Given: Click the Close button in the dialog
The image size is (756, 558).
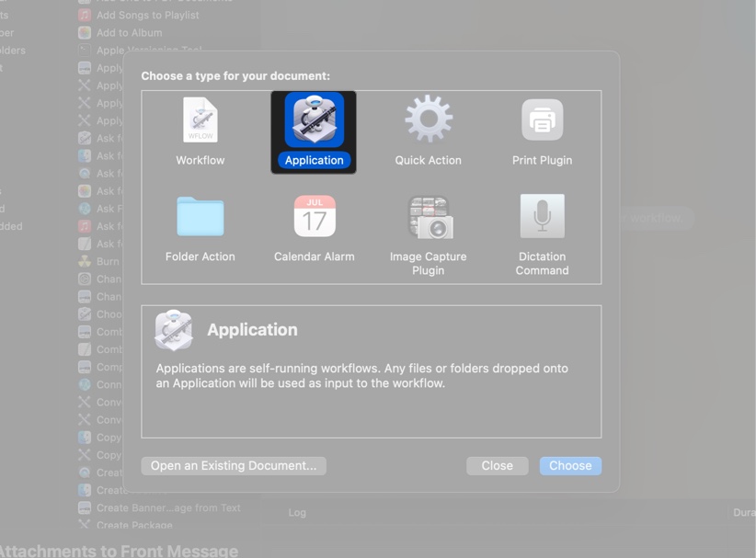Looking at the screenshot, I should 497,465.
